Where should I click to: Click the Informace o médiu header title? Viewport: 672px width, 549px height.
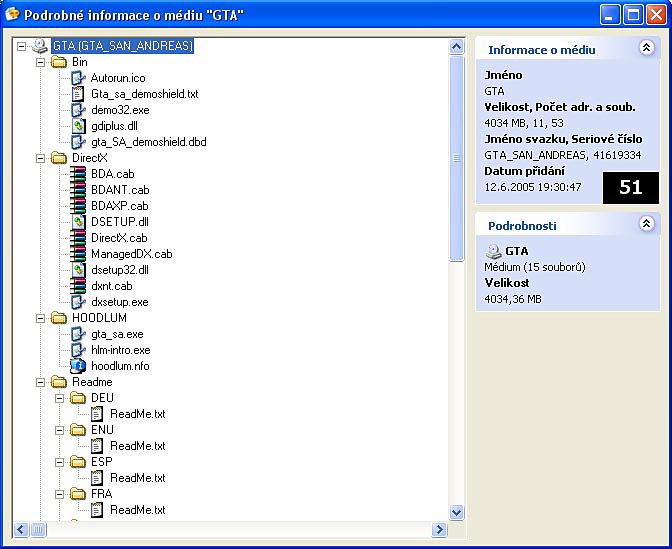coord(542,50)
